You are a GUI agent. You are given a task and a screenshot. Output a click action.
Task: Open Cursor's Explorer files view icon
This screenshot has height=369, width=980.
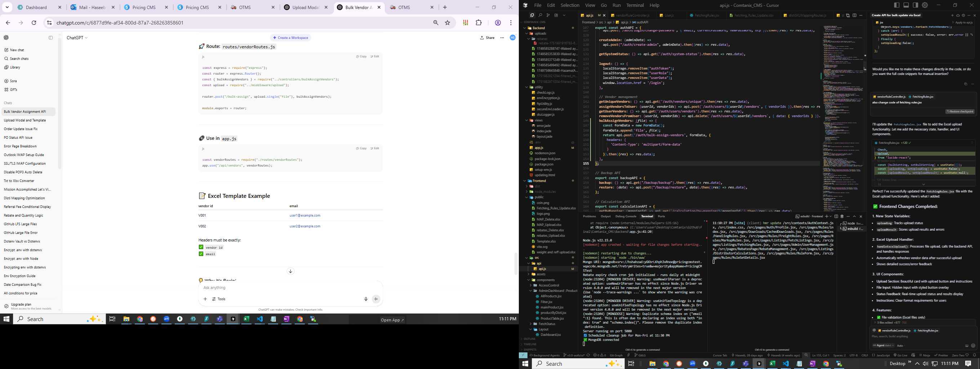[532, 15]
